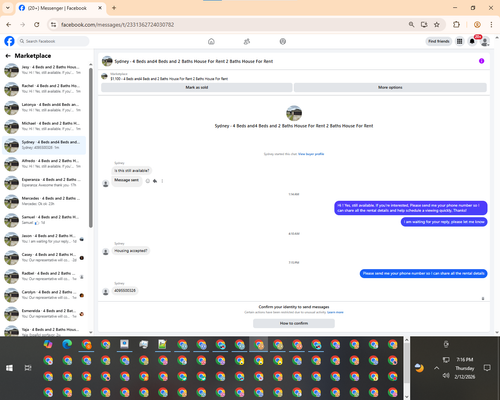Screen dimensions: 500x400
Task: Open the three-dot menu beside Message sent
Action: pos(162,181)
